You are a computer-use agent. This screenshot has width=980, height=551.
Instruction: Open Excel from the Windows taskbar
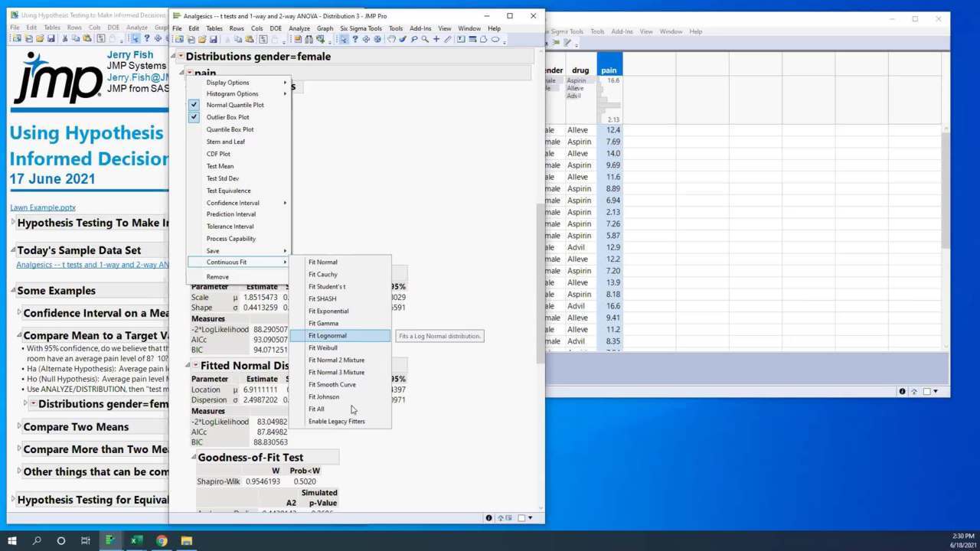pyautogui.click(x=136, y=541)
